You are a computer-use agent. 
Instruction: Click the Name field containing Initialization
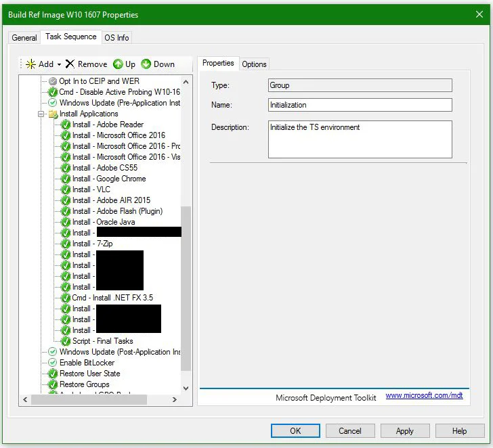pos(360,105)
